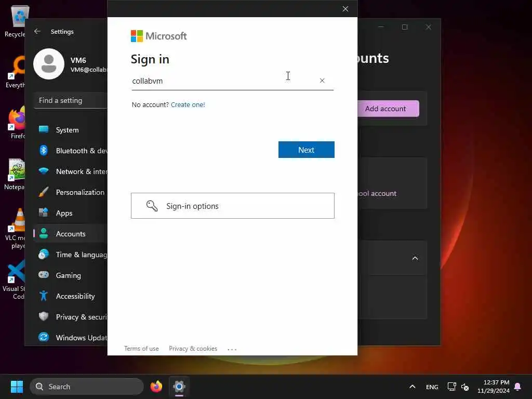Select Accounts in Settings sidebar
The height and width of the screenshot is (399, 532).
coord(70,233)
